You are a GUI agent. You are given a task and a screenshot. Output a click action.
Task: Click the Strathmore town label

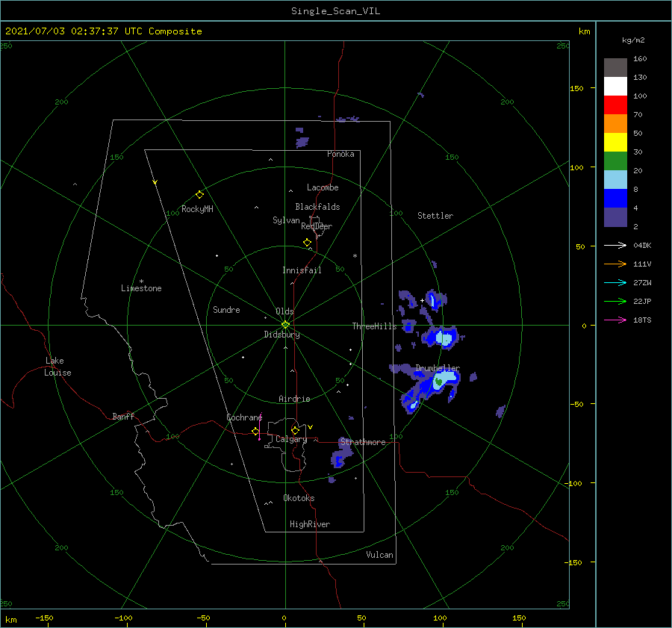pyautogui.click(x=363, y=442)
